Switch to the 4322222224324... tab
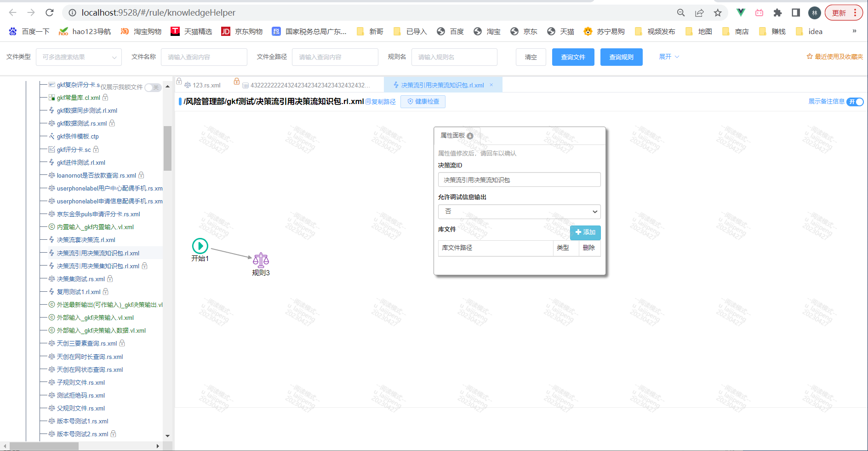868x451 pixels. click(x=306, y=85)
